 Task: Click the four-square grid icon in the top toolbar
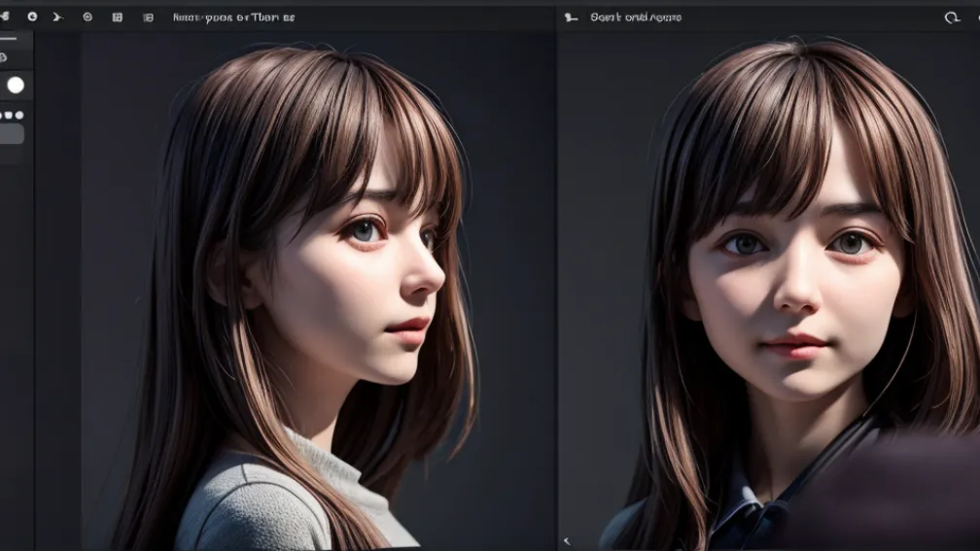coord(117,17)
